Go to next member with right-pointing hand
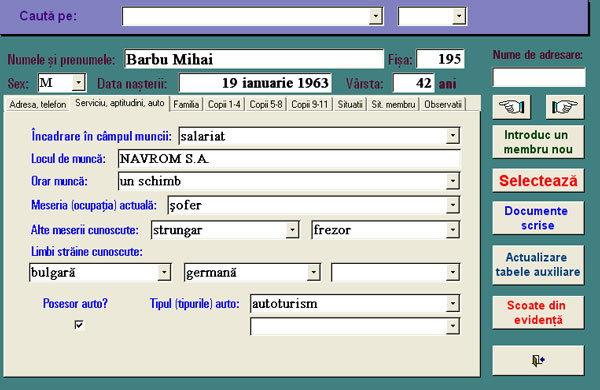The image size is (600, 390). (565, 107)
